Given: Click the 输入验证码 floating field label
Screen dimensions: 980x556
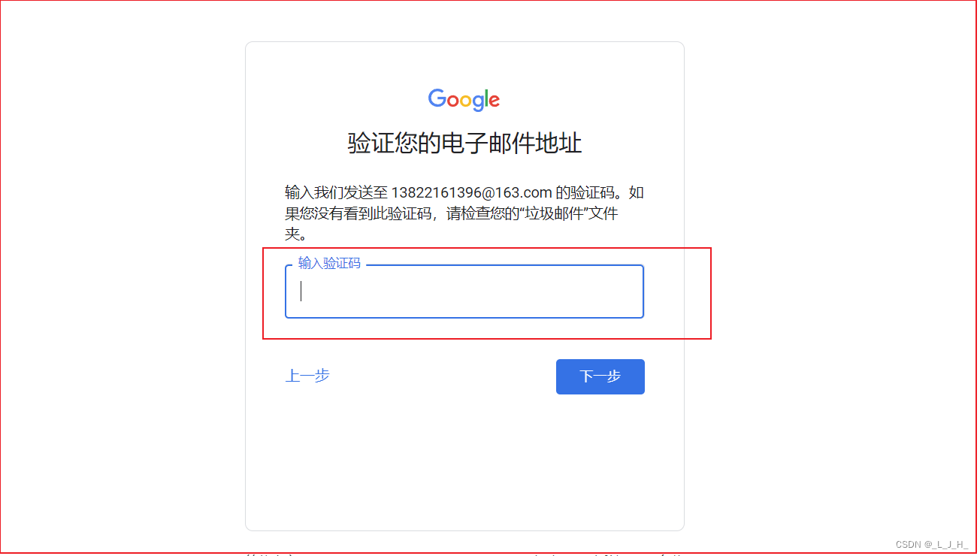Looking at the screenshot, I should (329, 264).
